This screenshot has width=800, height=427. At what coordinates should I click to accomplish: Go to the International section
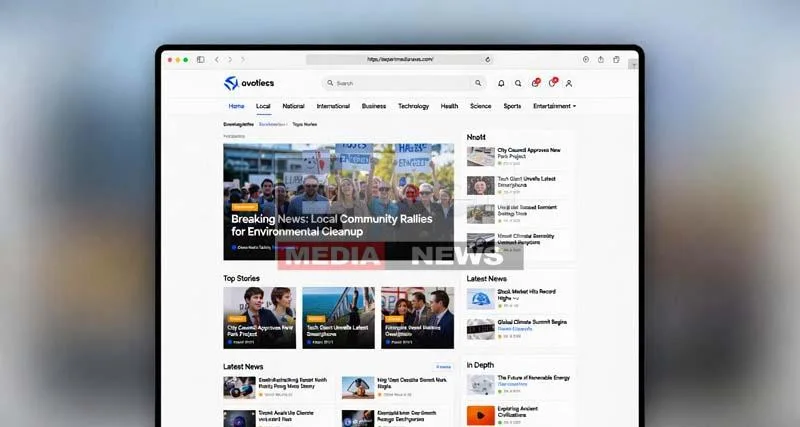333,106
